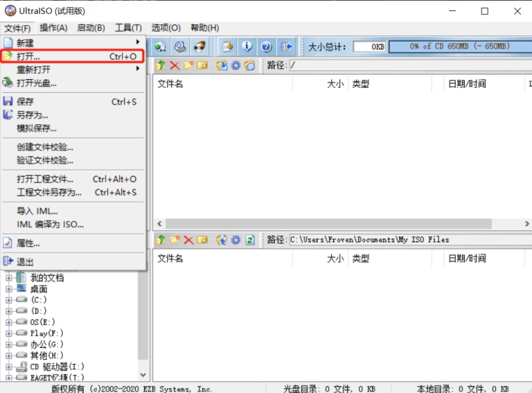Create new folder in the image pane
Image resolution: width=532 pixels, height=393 pixels.
(188, 65)
